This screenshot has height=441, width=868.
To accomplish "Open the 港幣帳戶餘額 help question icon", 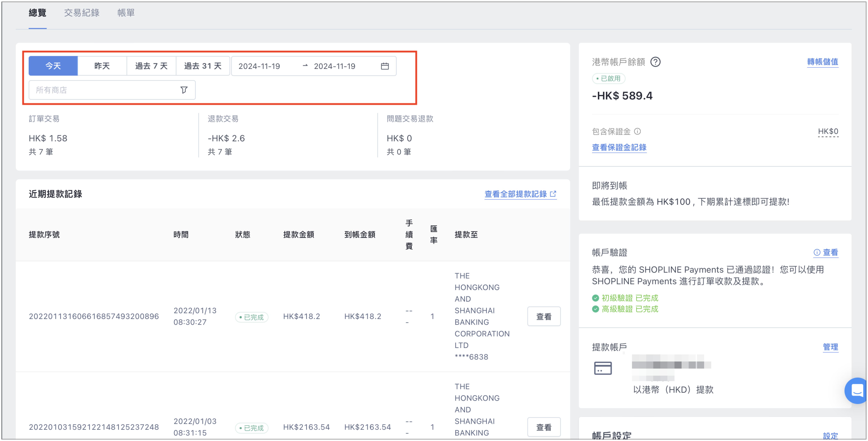I will coord(655,62).
